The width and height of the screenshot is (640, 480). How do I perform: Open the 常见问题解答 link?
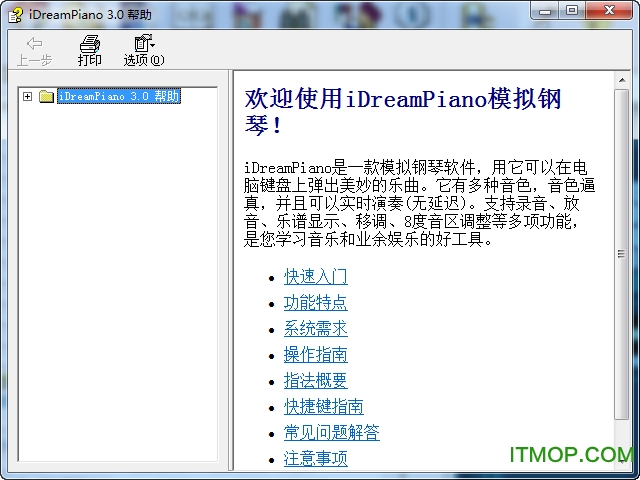[331, 432]
